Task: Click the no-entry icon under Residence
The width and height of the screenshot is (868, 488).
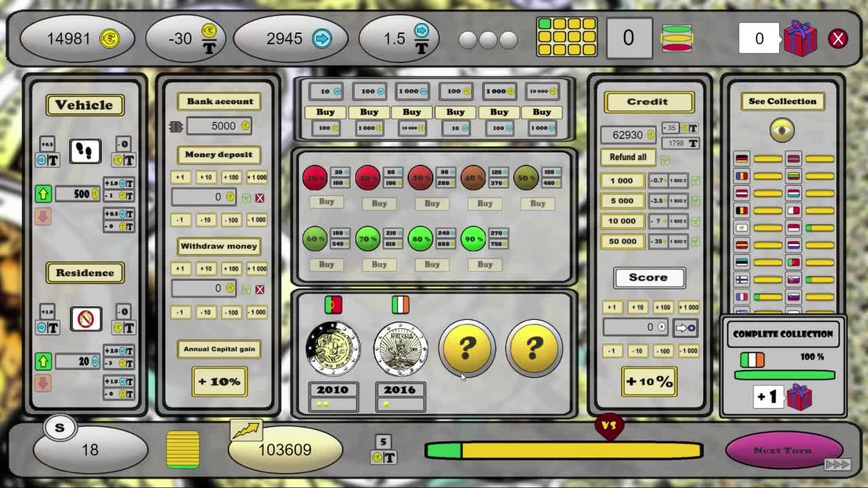Action: point(85,319)
